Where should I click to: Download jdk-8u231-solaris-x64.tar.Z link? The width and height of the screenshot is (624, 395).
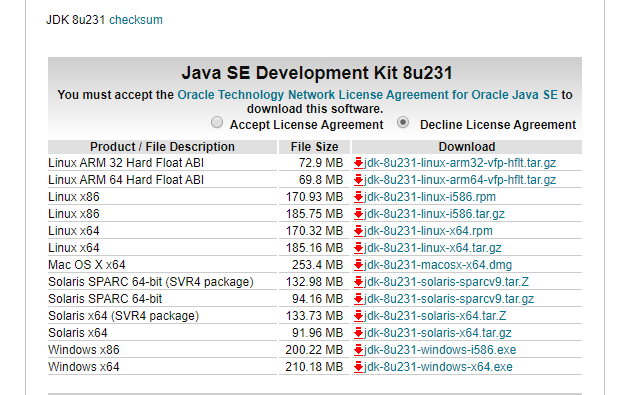pos(435,316)
